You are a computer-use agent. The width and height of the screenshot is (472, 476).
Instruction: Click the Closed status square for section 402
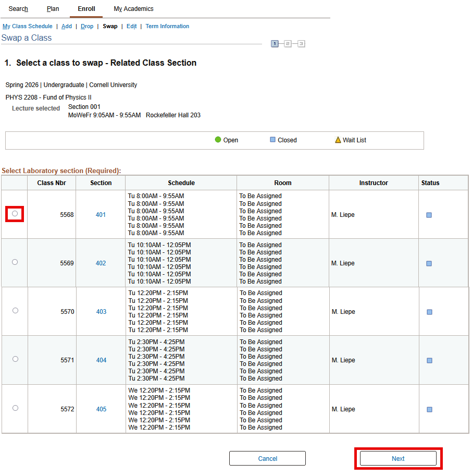click(x=429, y=263)
